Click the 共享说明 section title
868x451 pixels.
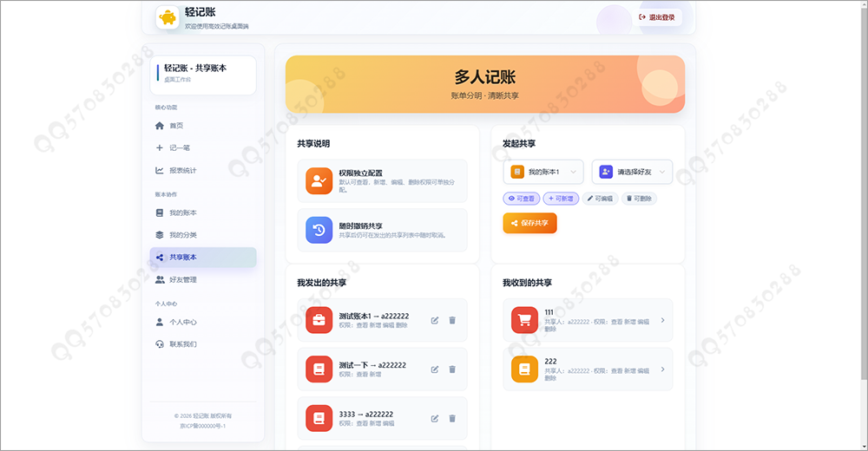(x=313, y=144)
